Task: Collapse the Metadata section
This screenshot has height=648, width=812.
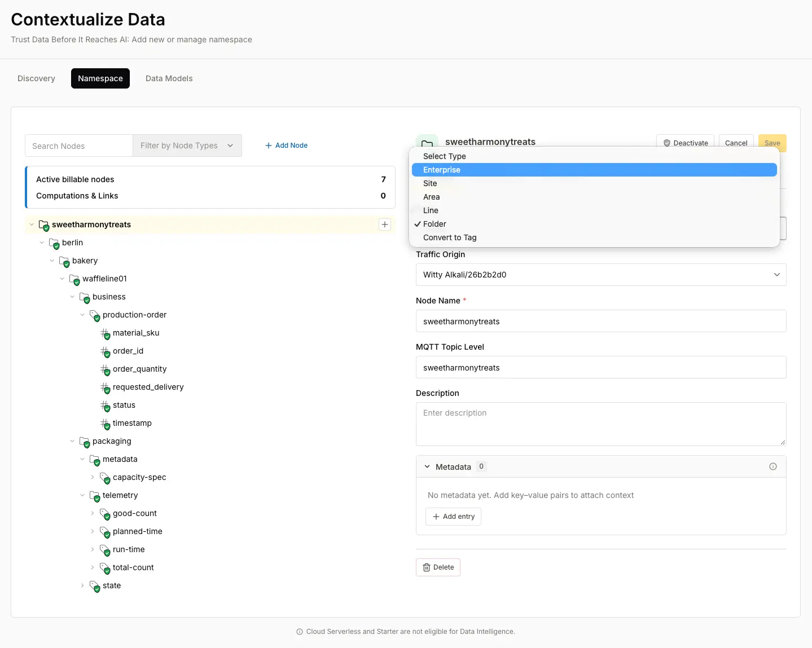Action: point(427,466)
